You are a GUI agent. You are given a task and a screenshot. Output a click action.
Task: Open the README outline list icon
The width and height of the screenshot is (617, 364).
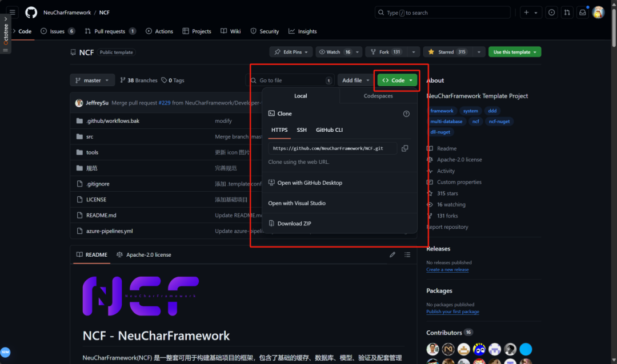407,254
